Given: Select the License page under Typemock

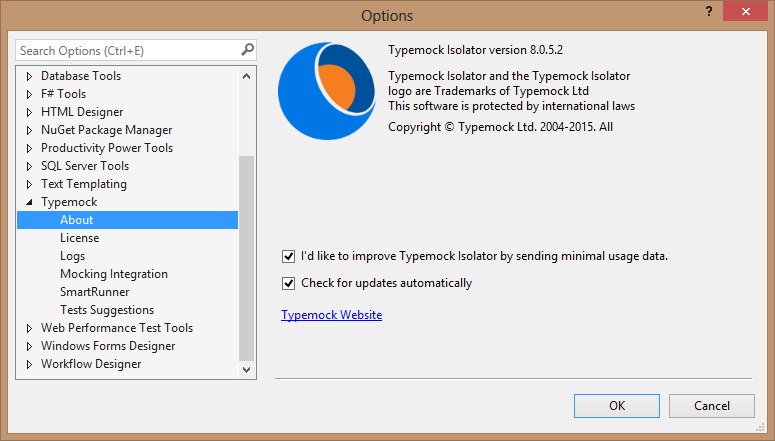Looking at the screenshot, I should click(79, 238).
